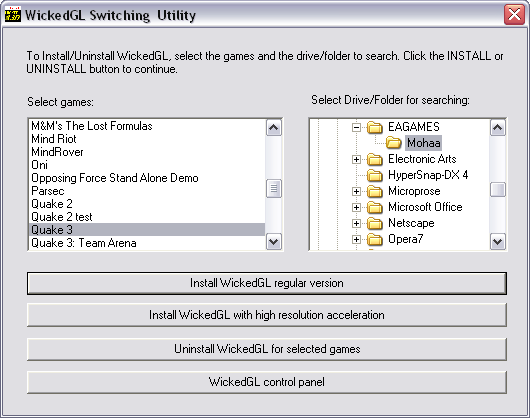This screenshot has width=530, height=419.
Task: Click the WickedGL title bar app icon
Action: [13, 15]
